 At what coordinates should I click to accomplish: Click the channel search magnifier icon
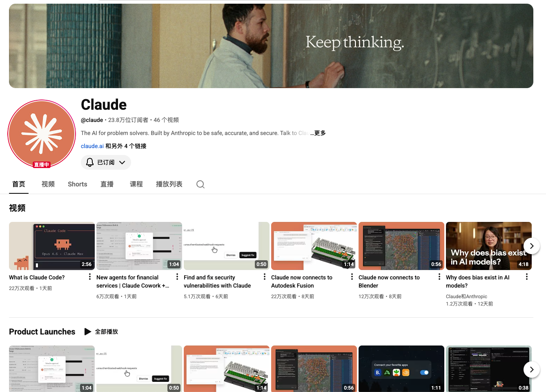click(200, 184)
